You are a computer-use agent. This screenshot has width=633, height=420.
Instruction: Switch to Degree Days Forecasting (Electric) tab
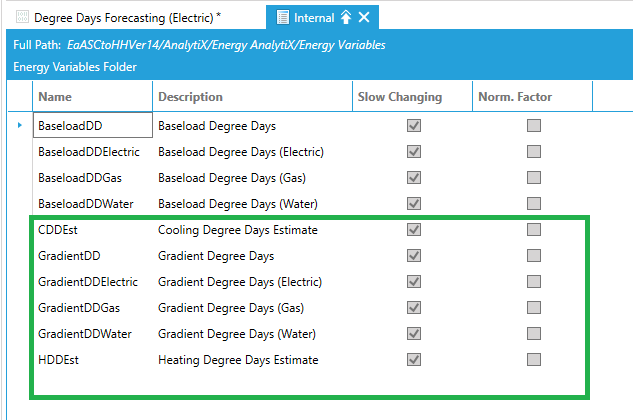[x=127, y=17]
